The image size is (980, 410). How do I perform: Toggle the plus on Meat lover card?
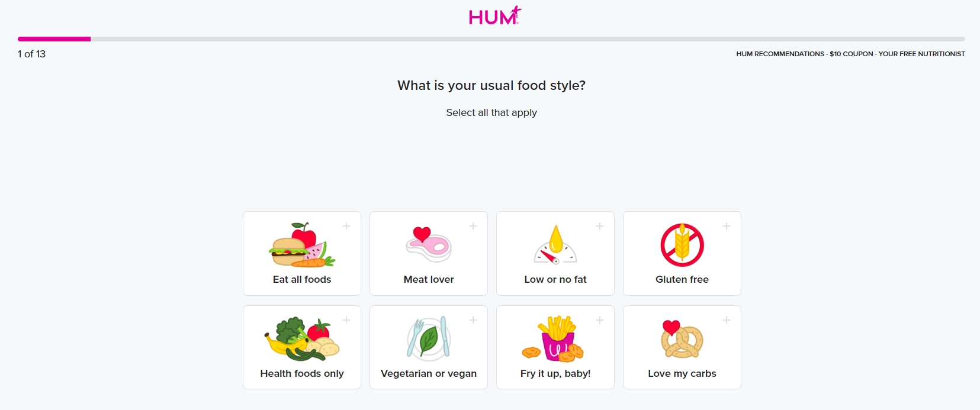point(473,226)
